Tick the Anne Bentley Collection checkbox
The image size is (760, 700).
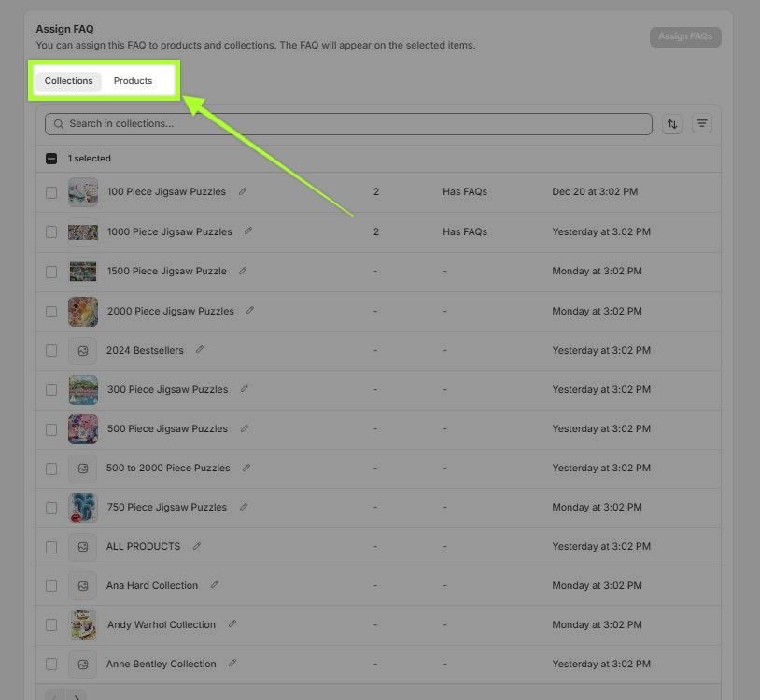pyautogui.click(x=51, y=665)
